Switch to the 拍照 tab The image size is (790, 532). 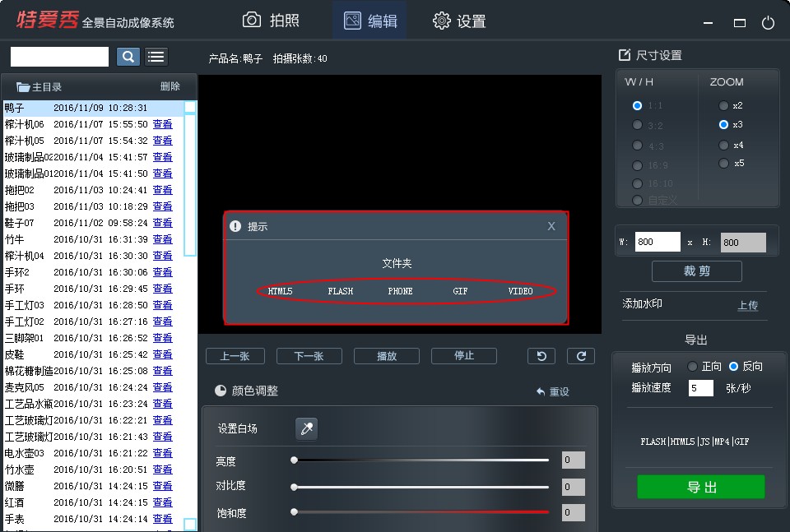coord(271,20)
